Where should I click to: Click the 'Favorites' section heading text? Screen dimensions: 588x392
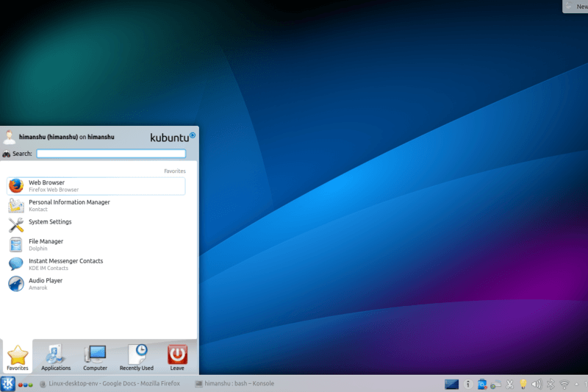click(175, 171)
